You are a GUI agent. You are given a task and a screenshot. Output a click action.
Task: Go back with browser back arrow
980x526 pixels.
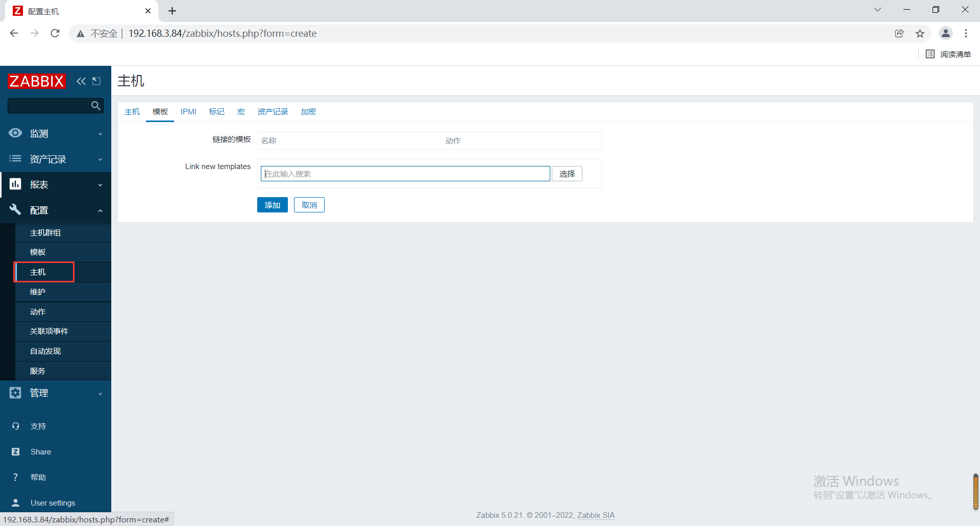14,33
